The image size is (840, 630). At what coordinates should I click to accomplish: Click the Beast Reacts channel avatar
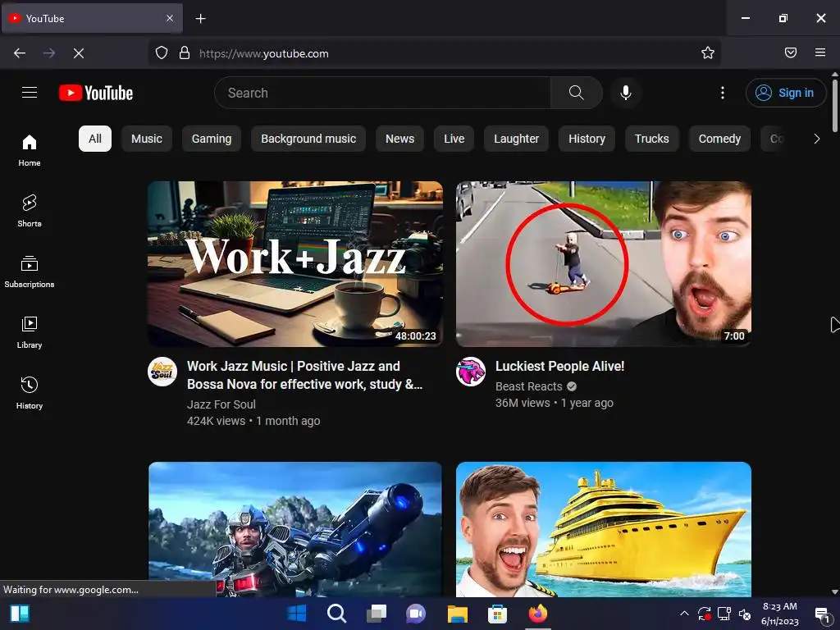coord(470,372)
